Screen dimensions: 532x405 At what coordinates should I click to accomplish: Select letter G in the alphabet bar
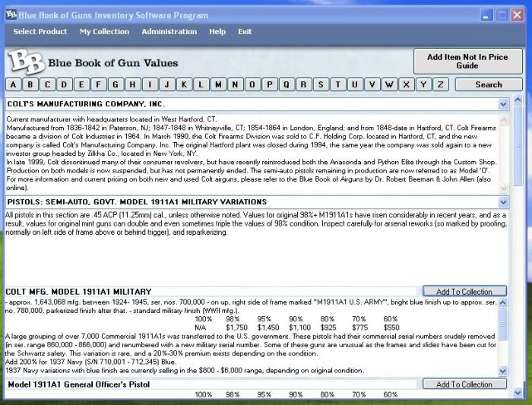pos(116,84)
